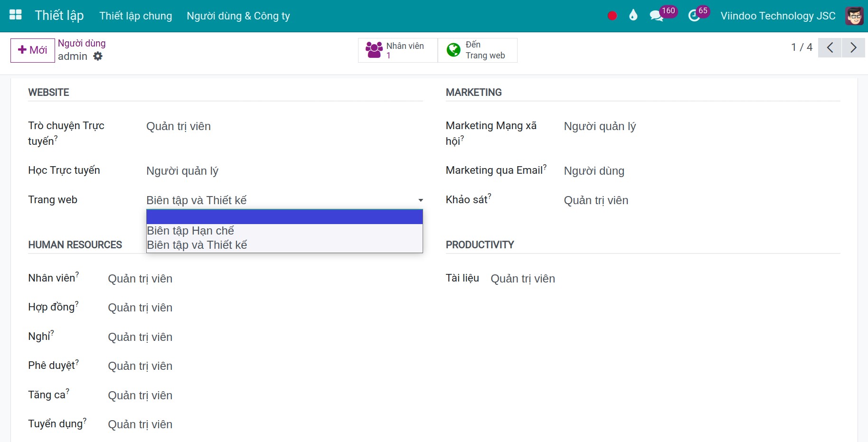Open conversations chat icon with 160 badge
Image resolution: width=868 pixels, height=442 pixels.
pyautogui.click(x=663, y=14)
